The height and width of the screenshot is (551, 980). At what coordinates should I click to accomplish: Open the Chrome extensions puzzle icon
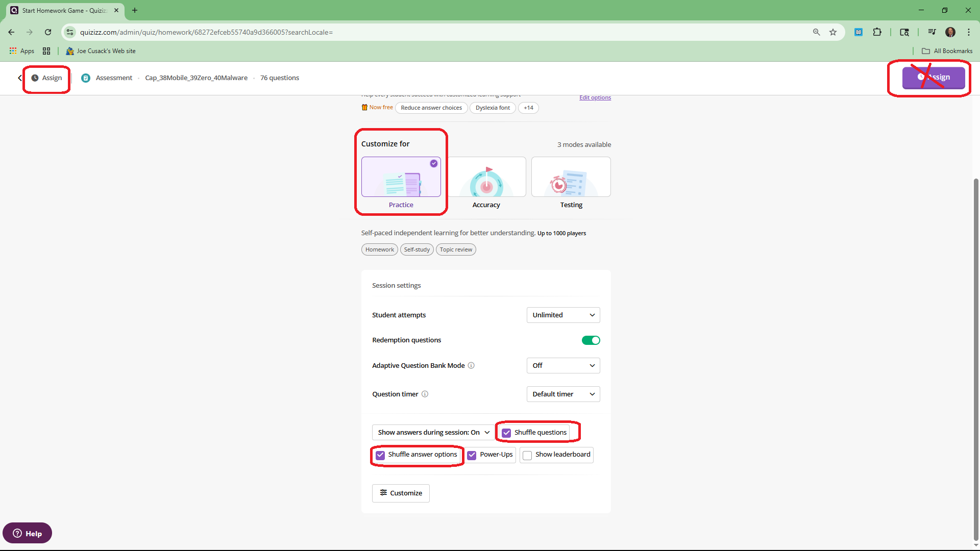point(877,32)
